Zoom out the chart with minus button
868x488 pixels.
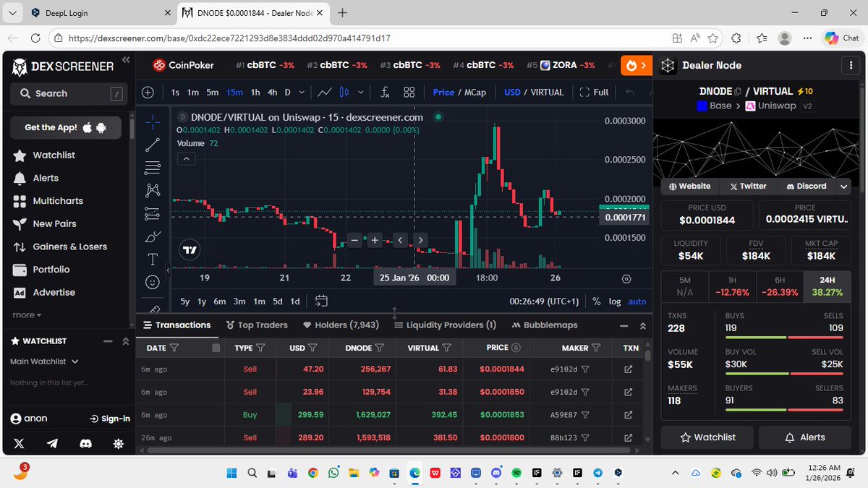354,241
